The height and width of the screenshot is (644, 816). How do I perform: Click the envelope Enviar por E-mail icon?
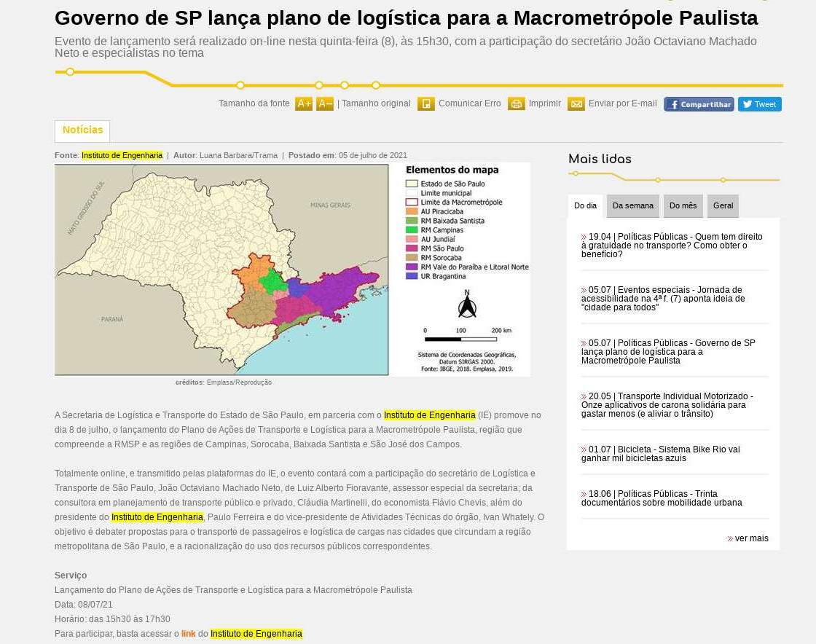tap(576, 104)
